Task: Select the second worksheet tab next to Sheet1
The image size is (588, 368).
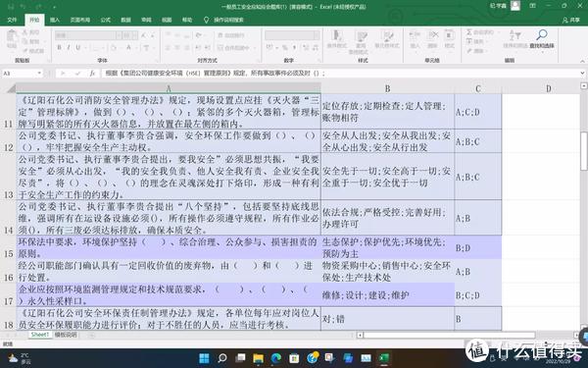Action: click(x=66, y=335)
